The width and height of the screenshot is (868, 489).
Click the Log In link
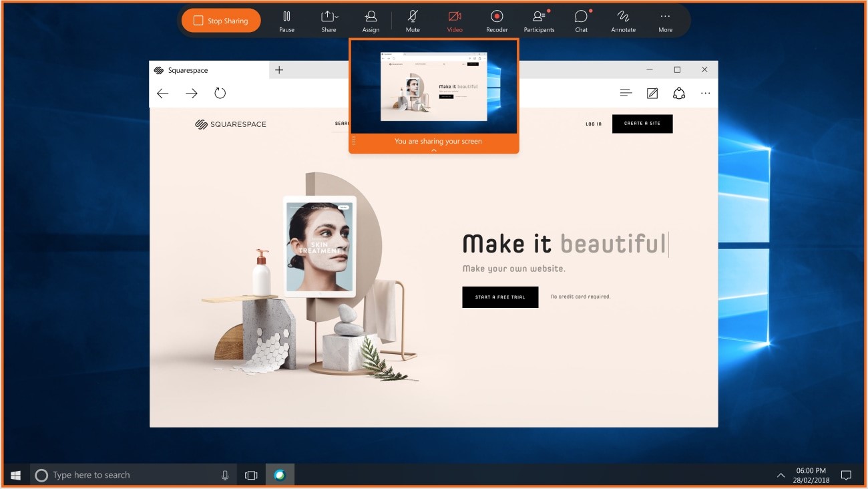point(593,124)
